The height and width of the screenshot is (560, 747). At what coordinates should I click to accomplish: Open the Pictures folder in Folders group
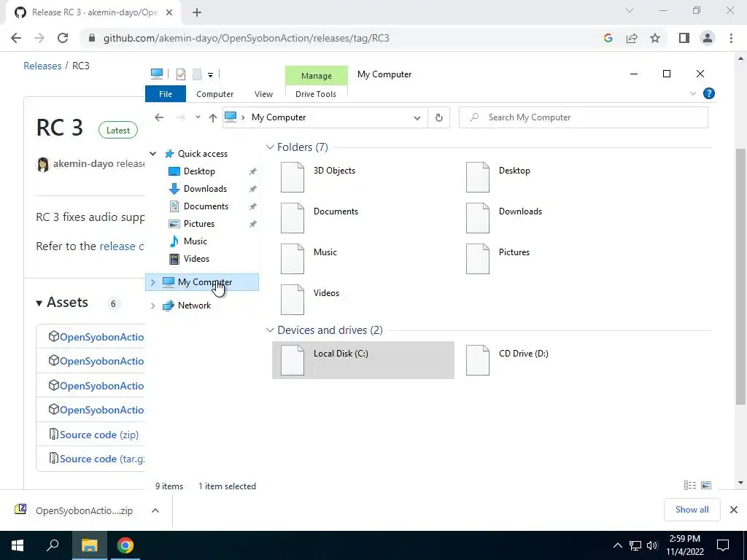tap(477, 259)
